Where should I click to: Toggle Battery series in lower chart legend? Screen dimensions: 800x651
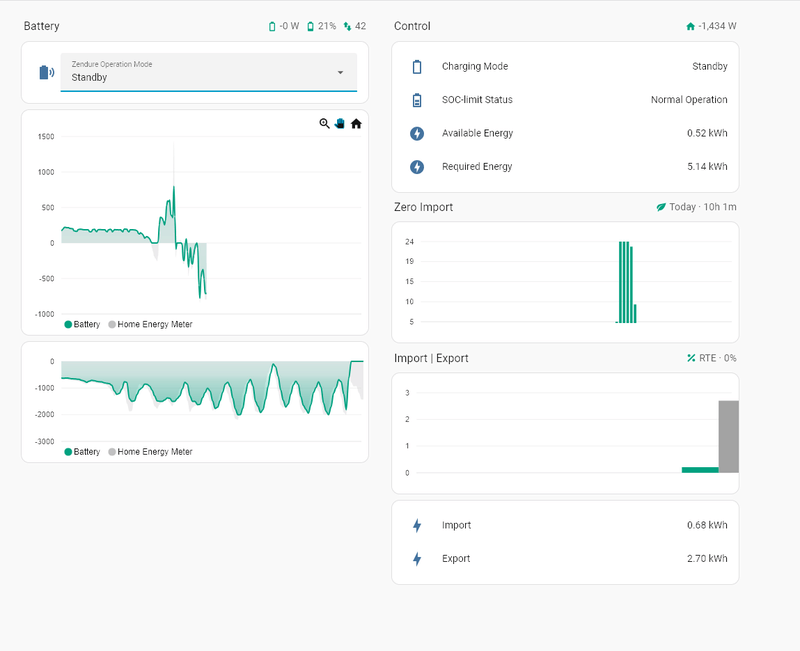click(x=82, y=452)
